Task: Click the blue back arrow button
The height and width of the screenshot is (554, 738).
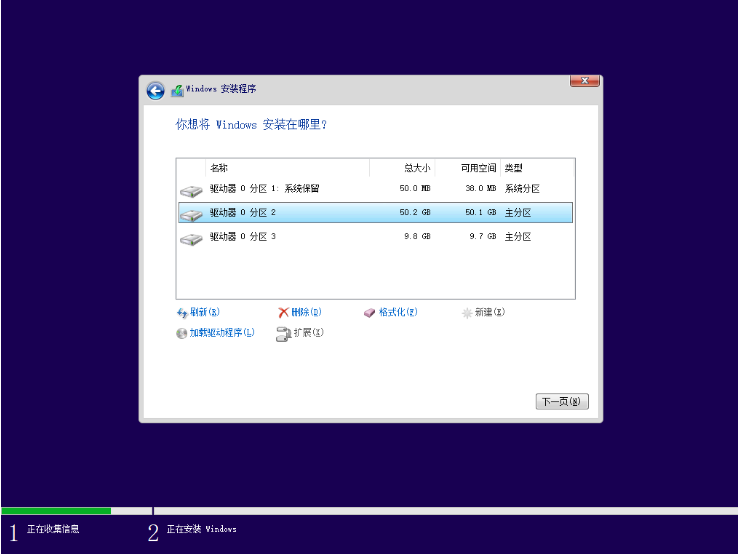Action: point(155,90)
